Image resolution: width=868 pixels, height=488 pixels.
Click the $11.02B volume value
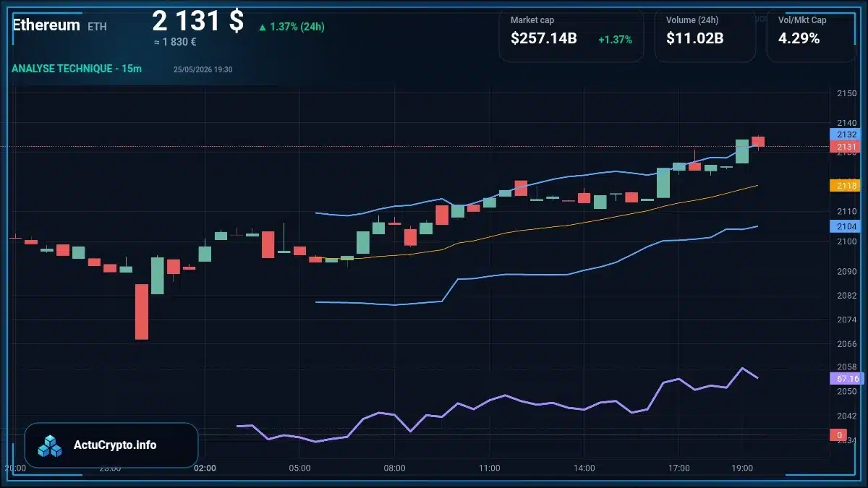694,39
